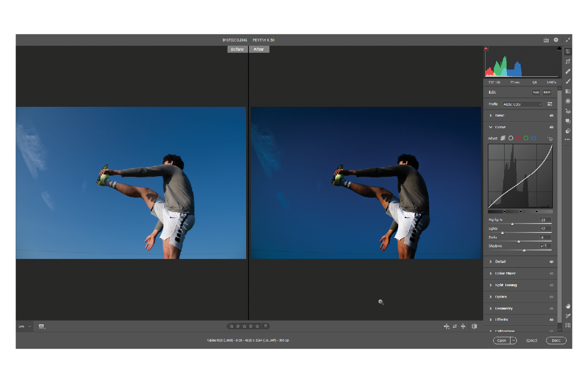This screenshot has width=588, height=383.
Task: Toggle highlight clipping warning on histogram
Action: tap(559, 49)
